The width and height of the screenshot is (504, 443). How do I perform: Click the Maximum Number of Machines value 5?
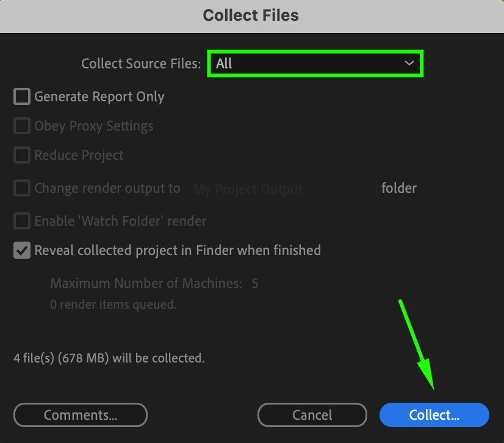pos(255,284)
